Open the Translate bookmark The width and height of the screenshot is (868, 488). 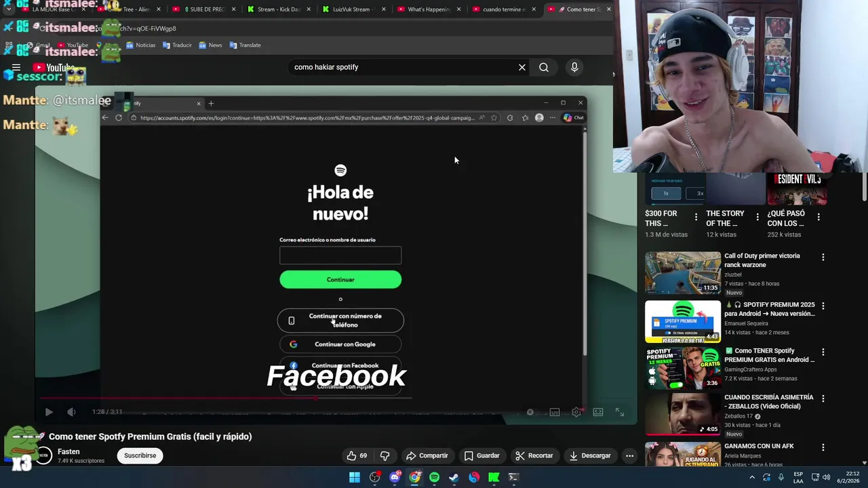coord(245,45)
